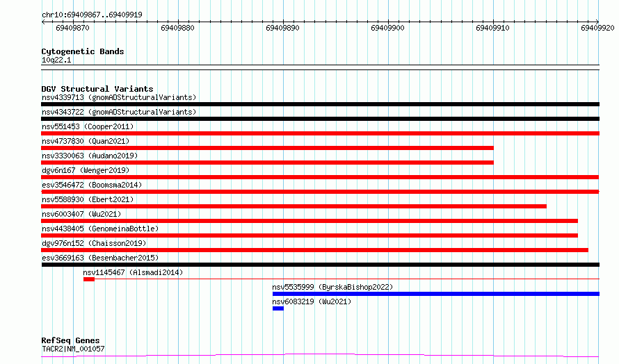Click the chr10:69409867..69409919 region label
Viewport: 619px width, 364px height.
pyautogui.click(x=92, y=15)
